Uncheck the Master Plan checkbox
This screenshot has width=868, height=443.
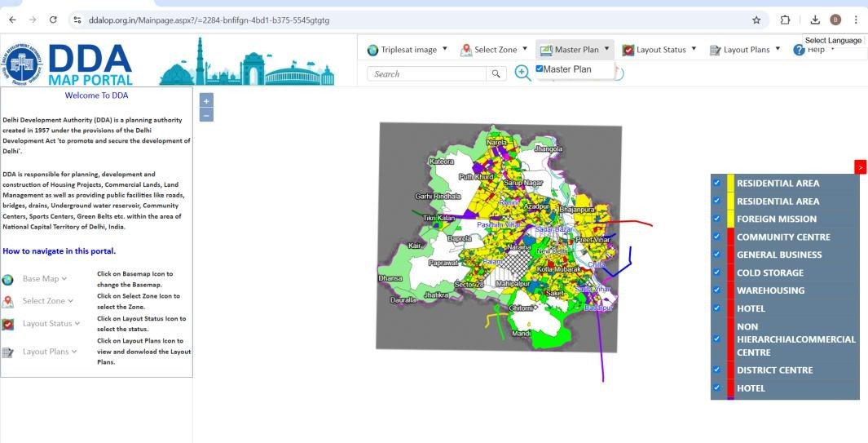[x=540, y=69]
